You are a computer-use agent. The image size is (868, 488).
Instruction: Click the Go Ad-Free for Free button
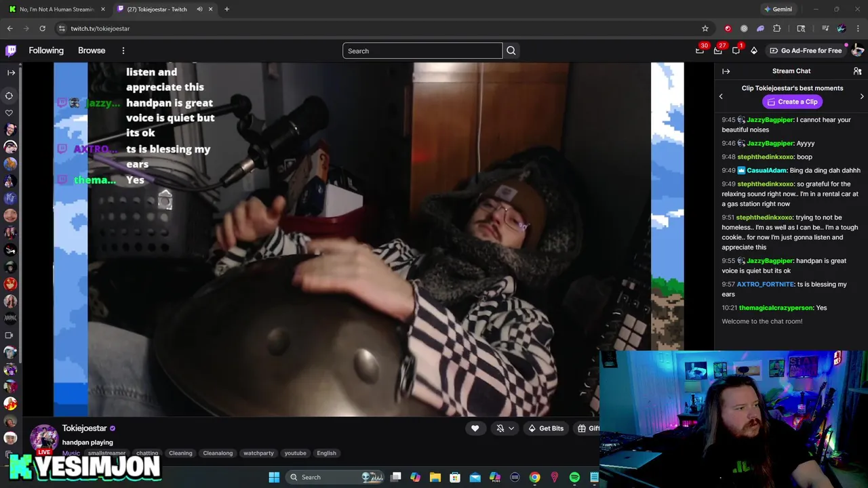point(806,51)
